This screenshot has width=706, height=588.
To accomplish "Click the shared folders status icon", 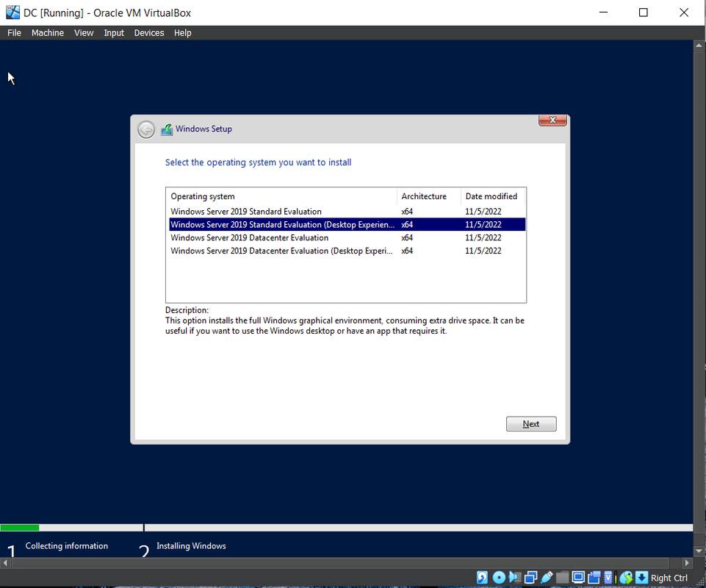I will coord(562,578).
